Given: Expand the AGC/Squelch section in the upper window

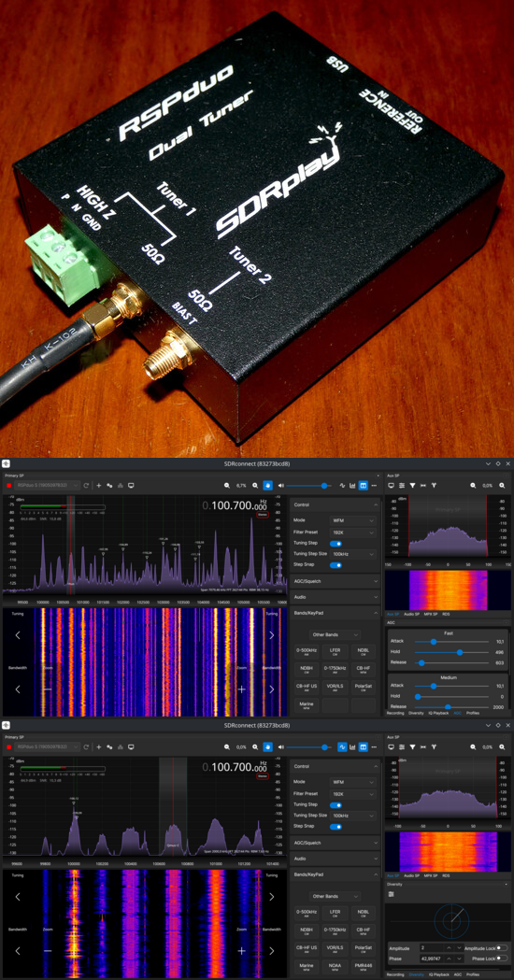Looking at the screenshot, I should [336, 581].
